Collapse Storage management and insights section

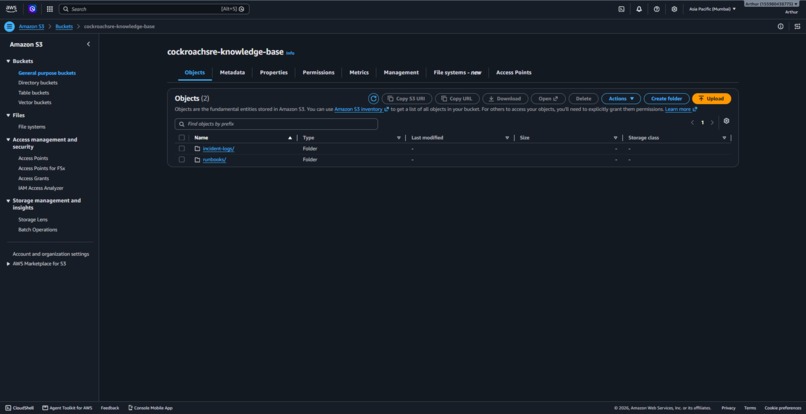click(x=8, y=201)
